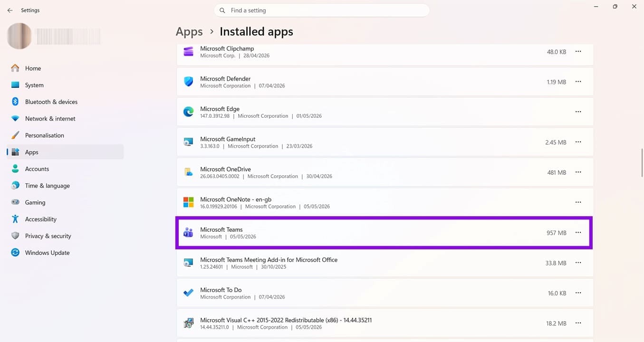The height and width of the screenshot is (342, 644).
Task: Click the Network wifi icon in sidebar
Action: pos(15,119)
